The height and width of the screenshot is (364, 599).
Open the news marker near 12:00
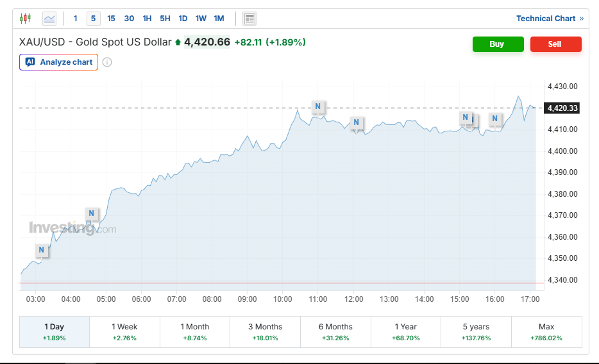357,123
